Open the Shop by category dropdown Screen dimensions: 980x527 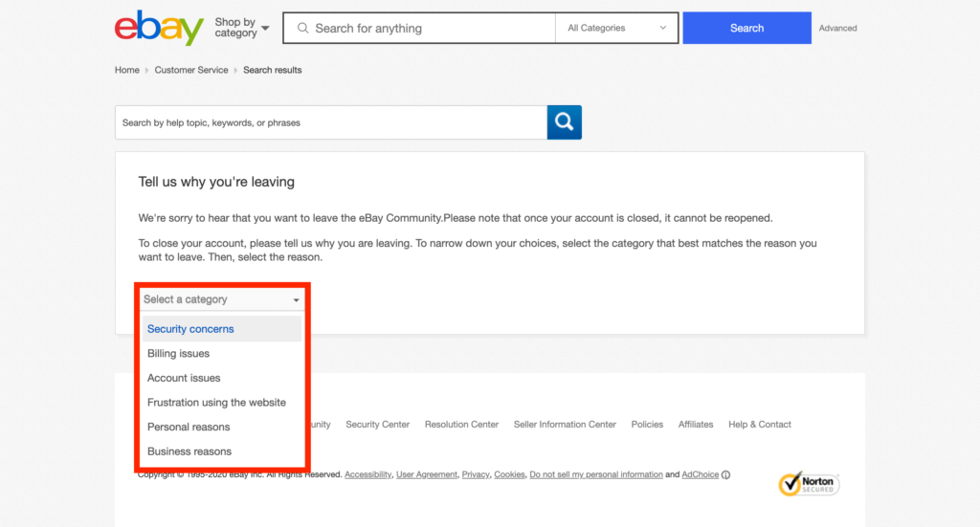click(241, 28)
